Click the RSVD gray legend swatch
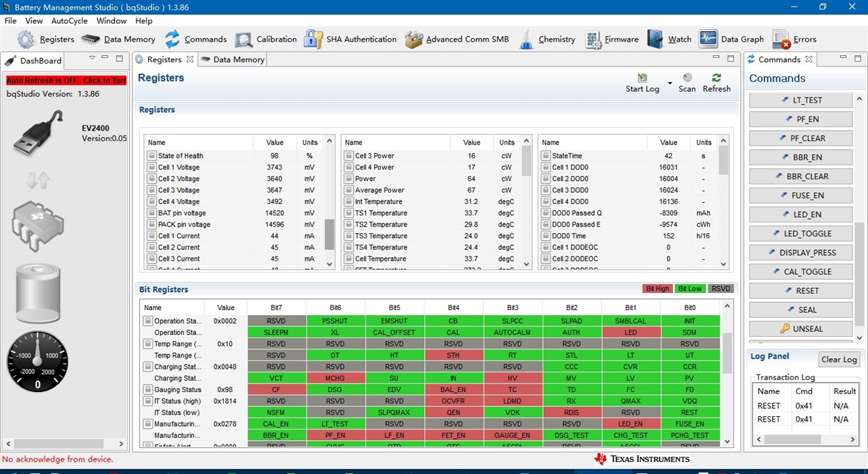This screenshot has width=868, height=474. pos(721,289)
